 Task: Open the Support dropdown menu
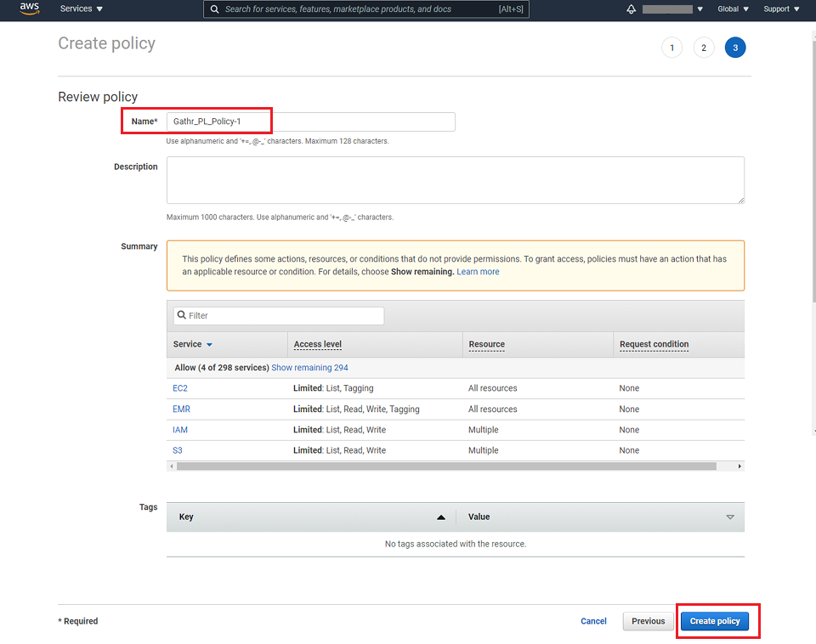(780, 9)
